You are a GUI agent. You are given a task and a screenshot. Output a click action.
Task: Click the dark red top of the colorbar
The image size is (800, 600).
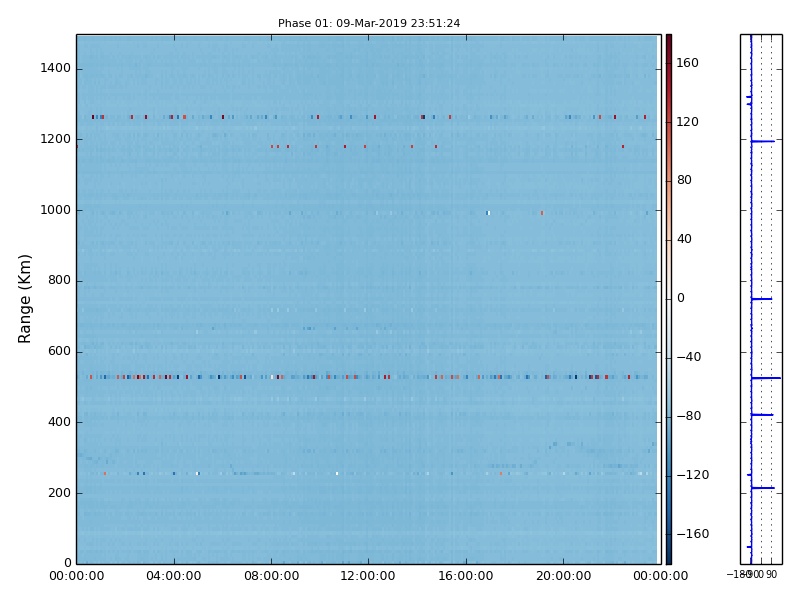tap(669, 40)
